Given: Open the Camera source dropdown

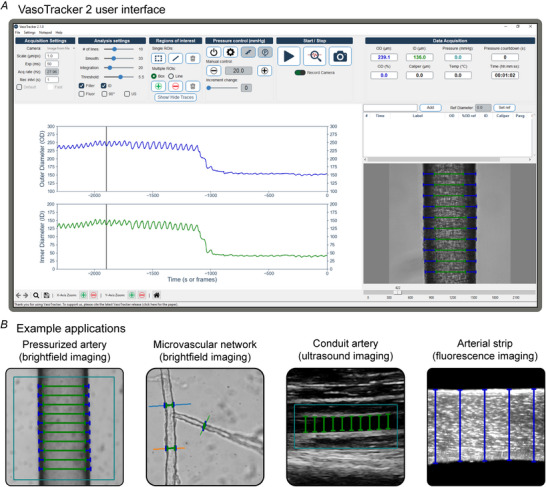Looking at the screenshot, I should (61, 48).
